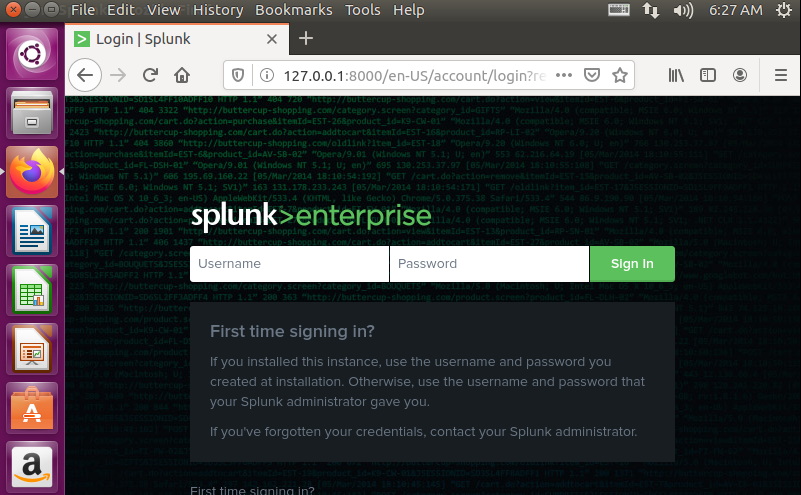The height and width of the screenshot is (495, 801).
Task: Reload the current page
Action: pos(150,76)
